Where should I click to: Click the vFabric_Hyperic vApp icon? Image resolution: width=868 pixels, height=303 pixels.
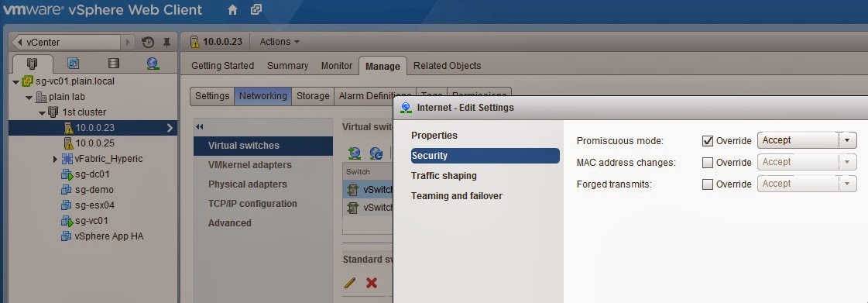click(67, 159)
